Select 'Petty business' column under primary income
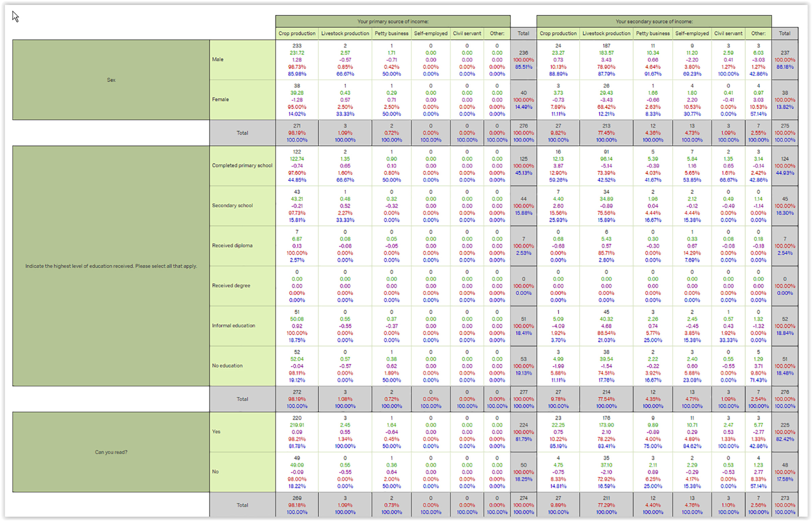812x521 pixels. pos(391,33)
